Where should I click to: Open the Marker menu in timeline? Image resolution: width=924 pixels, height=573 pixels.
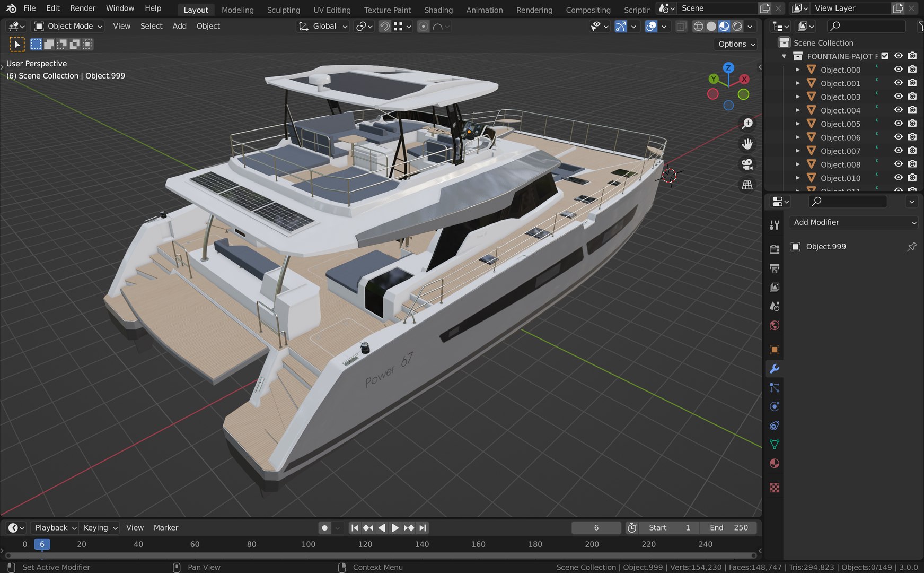tap(166, 528)
